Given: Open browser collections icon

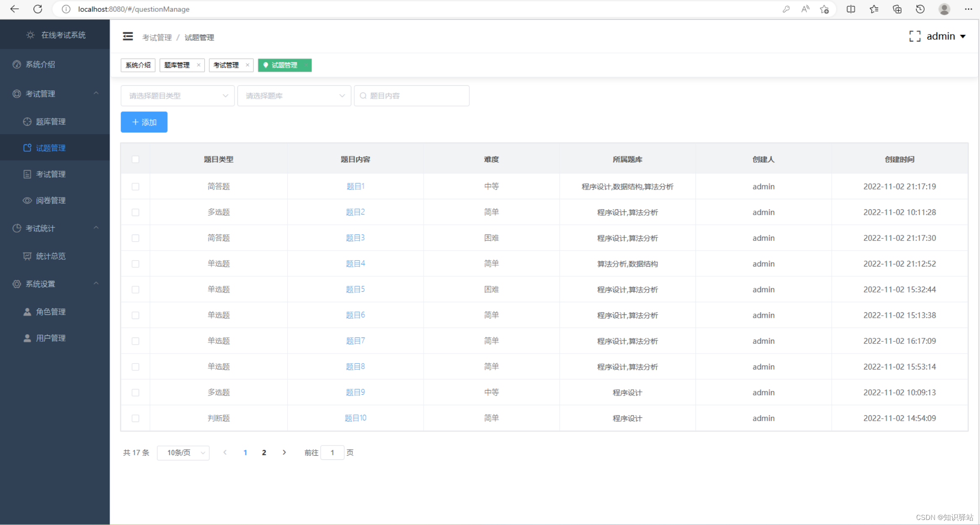Looking at the screenshot, I should click(897, 9).
